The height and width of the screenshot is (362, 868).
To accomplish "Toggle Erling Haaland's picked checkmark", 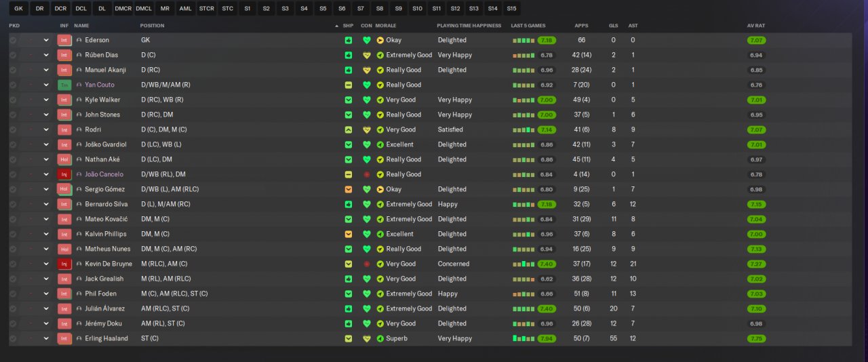I will pyautogui.click(x=13, y=338).
